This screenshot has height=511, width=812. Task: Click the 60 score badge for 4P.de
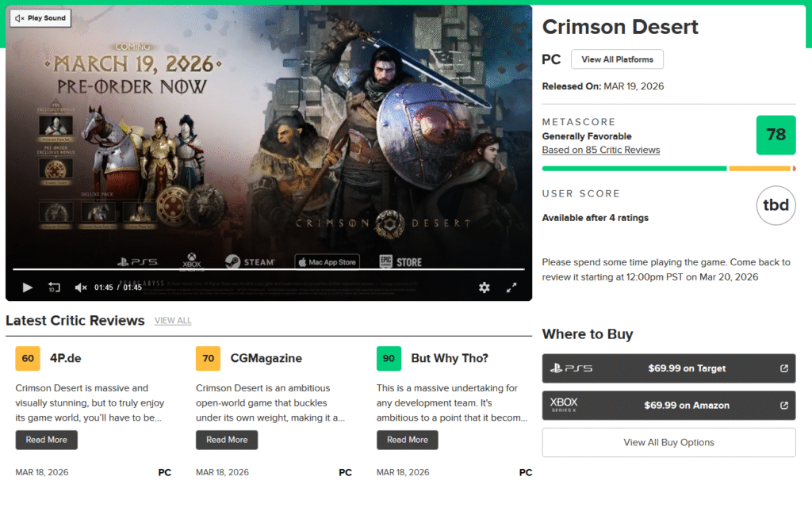pos(28,358)
